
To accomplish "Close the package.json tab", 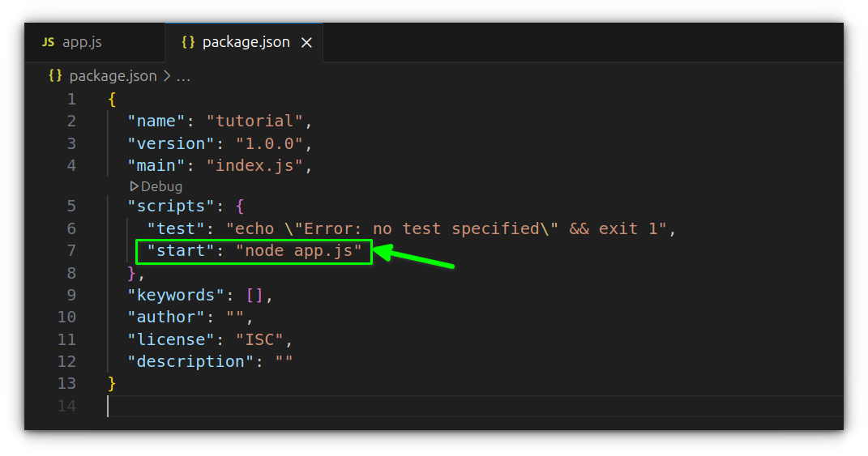I will (x=306, y=43).
